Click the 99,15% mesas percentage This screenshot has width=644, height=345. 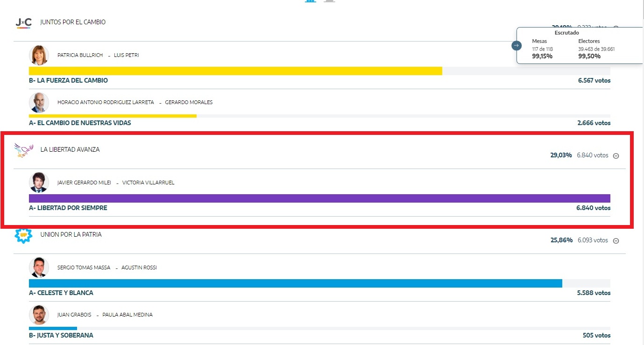[542, 56]
